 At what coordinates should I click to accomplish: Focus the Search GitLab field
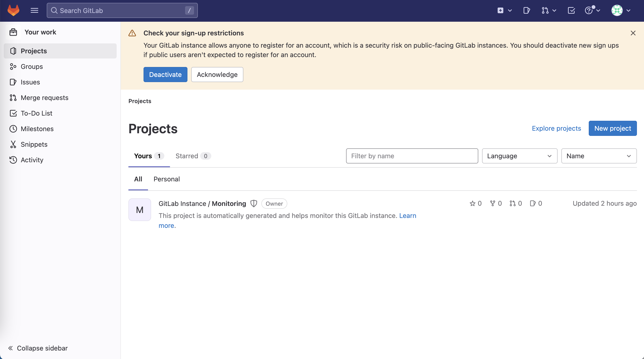(122, 10)
